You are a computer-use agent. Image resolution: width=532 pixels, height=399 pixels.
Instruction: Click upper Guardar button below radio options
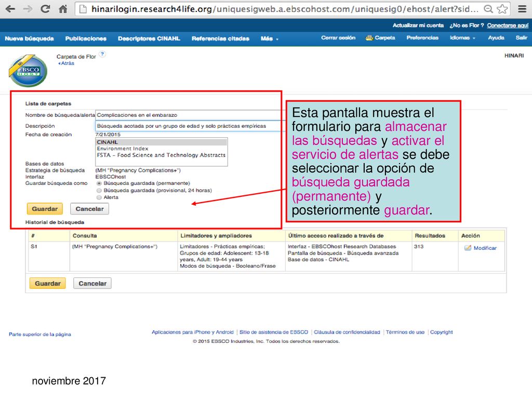(45, 209)
